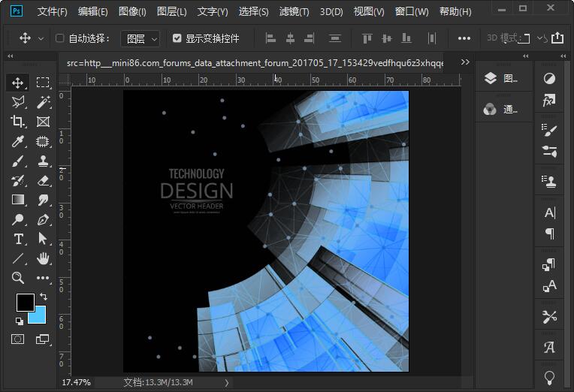This screenshot has width=574, height=392.
Task: Open the Paragraph panel pilcrow icon
Action: [x=550, y=234]
